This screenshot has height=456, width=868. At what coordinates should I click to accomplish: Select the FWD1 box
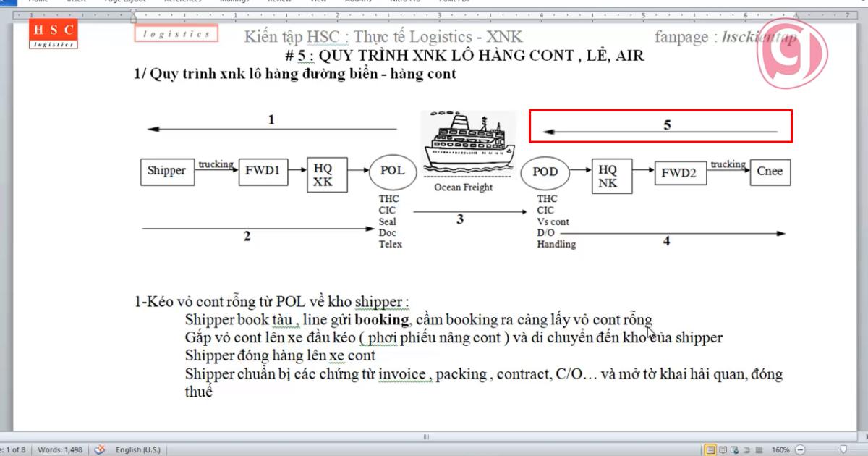pos(263,171)
